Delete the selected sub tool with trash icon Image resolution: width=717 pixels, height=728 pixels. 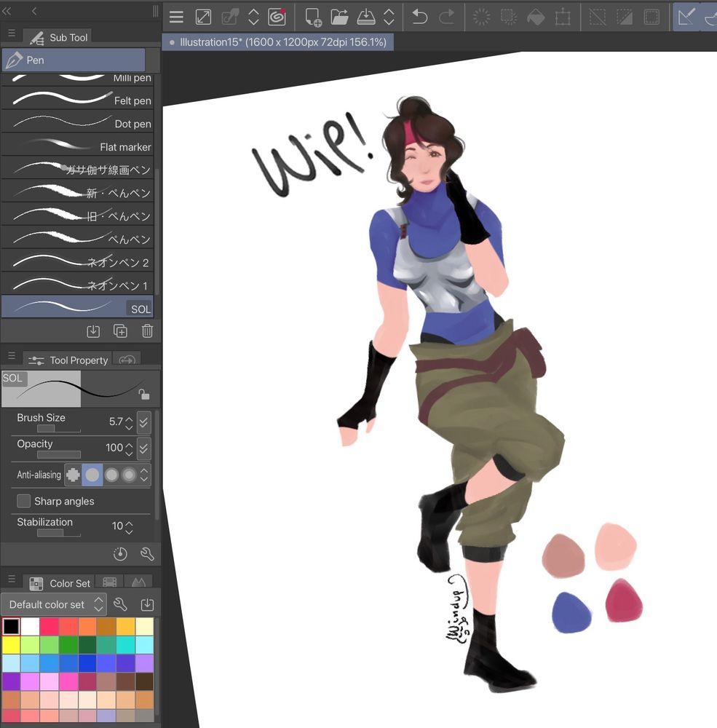click(147, 331)
